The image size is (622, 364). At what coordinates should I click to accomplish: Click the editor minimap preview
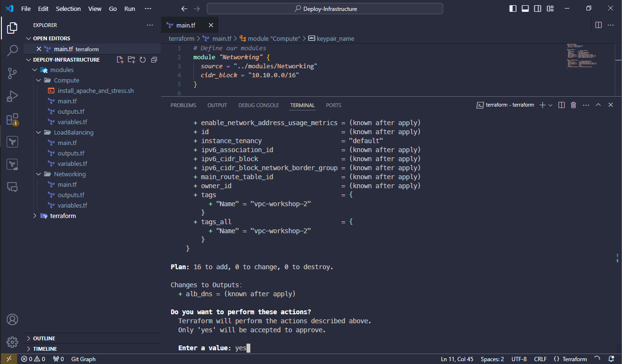tap(582, 56)
